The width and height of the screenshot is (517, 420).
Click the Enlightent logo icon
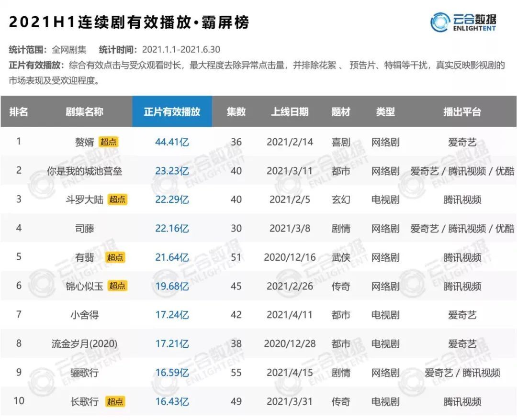[x=439, y=22]
